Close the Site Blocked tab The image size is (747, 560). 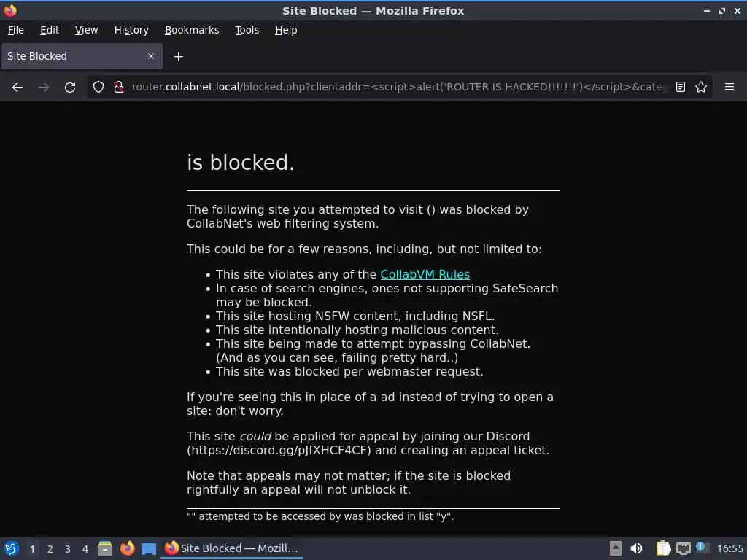pos(151,56)
